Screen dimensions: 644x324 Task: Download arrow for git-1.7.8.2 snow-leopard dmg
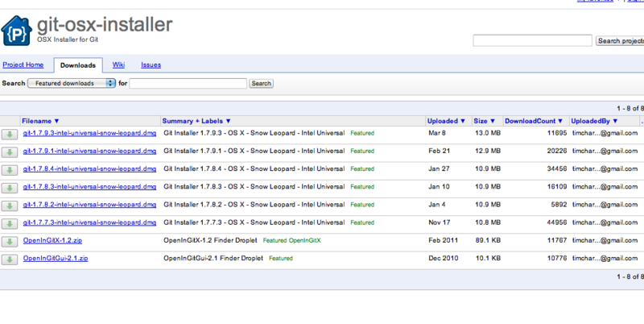click(10, 206)
